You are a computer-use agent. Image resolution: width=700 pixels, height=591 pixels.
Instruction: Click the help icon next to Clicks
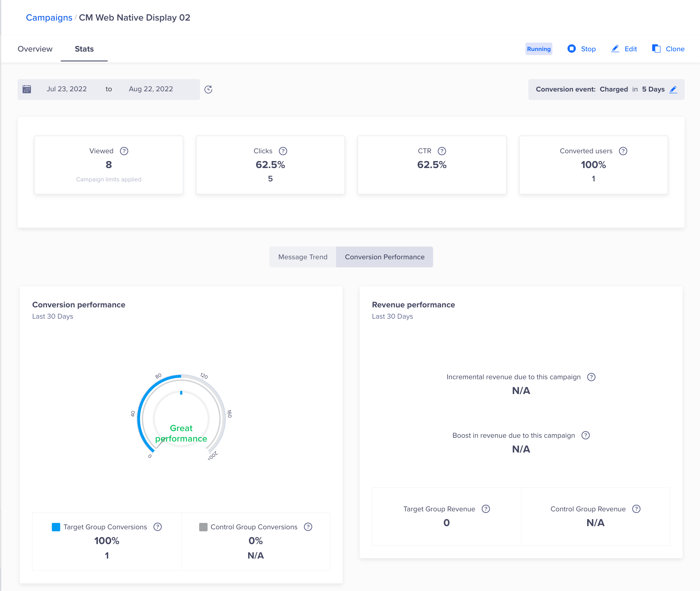click(x=283, y=151)
